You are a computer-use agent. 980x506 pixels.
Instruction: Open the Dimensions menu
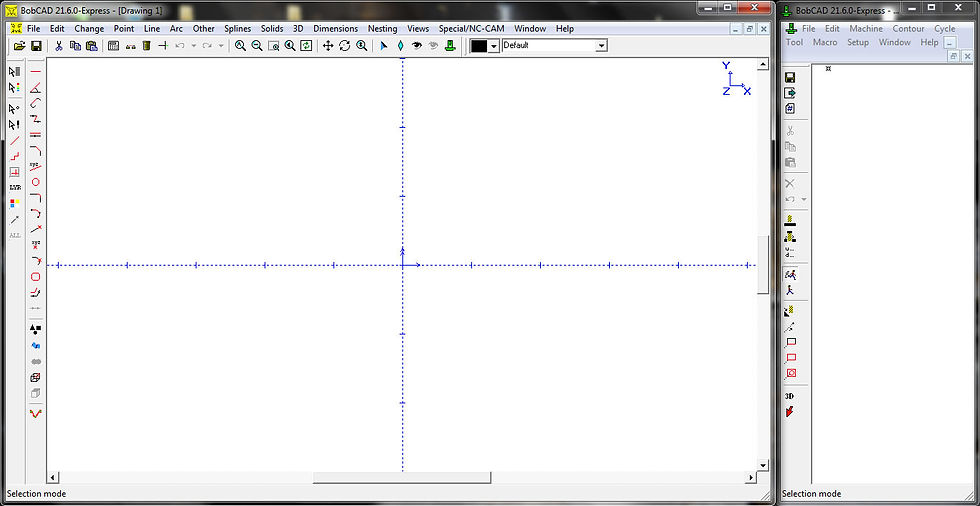click(x=336, y=29)
